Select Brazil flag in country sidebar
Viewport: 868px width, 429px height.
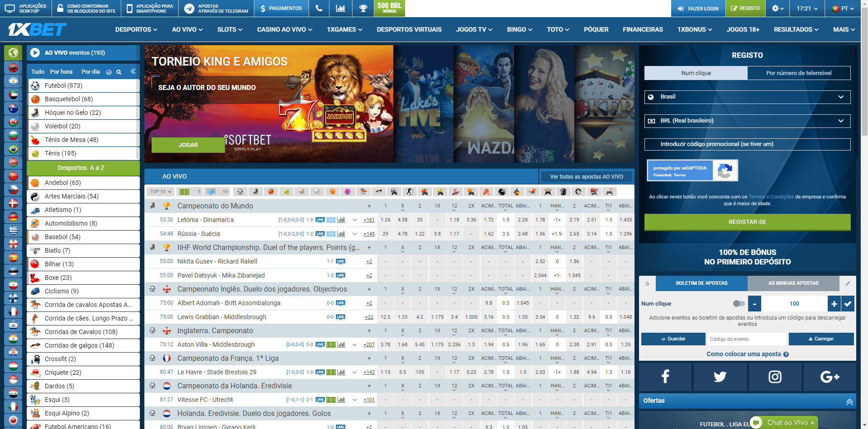(x=13, y=149)
